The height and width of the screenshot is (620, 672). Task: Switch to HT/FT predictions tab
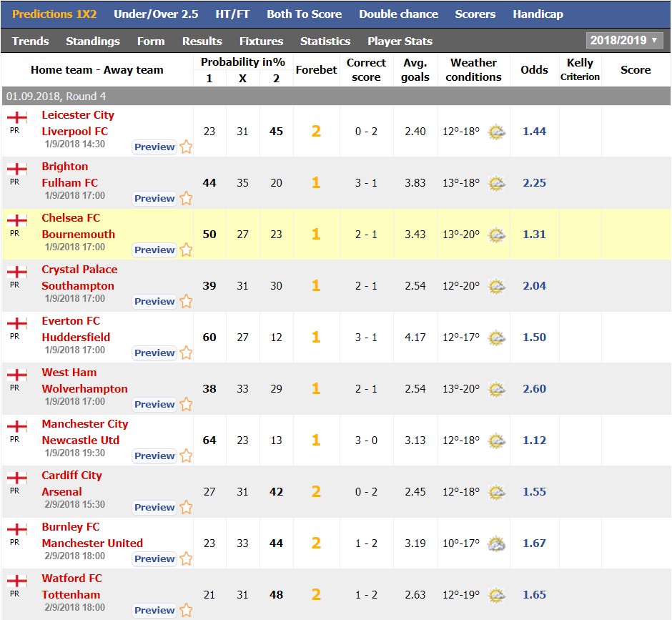point(232,14)
